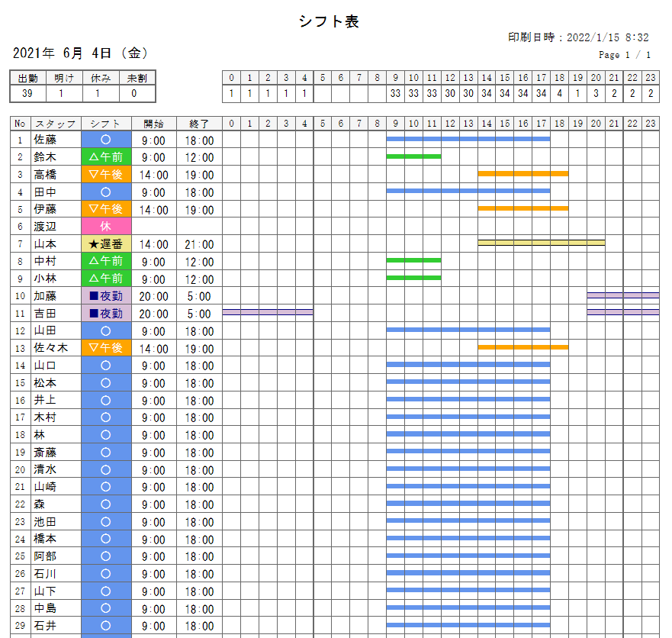The image size is (672, 638).
Task: Click the スタッフ column header
Action: point(55,124)
